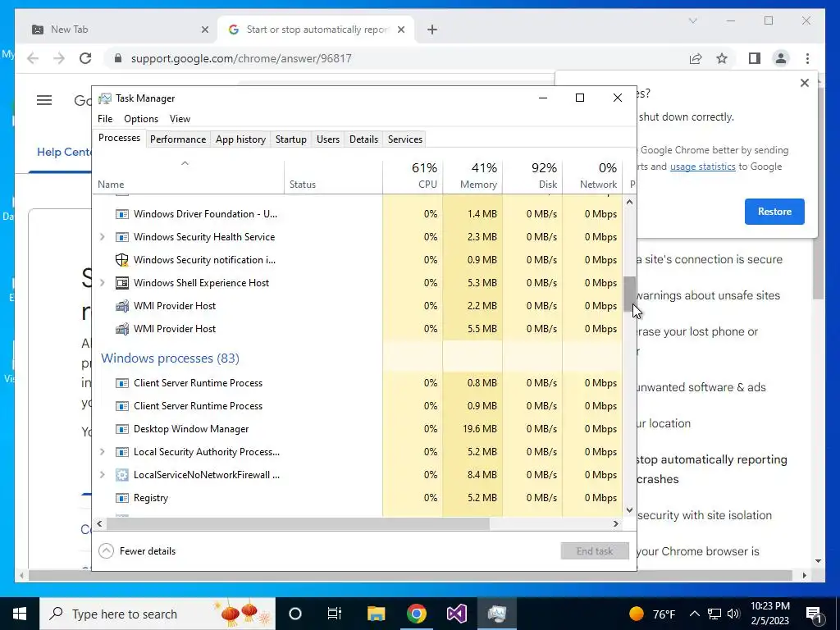Click Cortana circle on taskbar
840x630 pixels.
point(295,614)
